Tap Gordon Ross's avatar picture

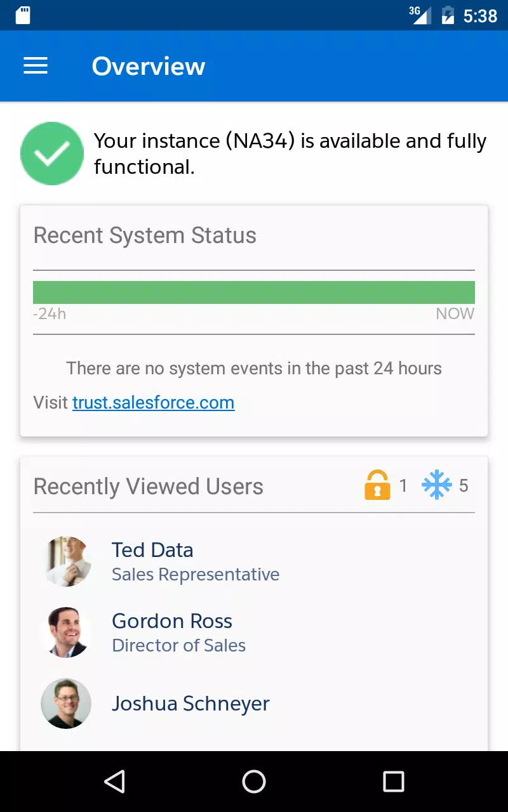point(66,632)
